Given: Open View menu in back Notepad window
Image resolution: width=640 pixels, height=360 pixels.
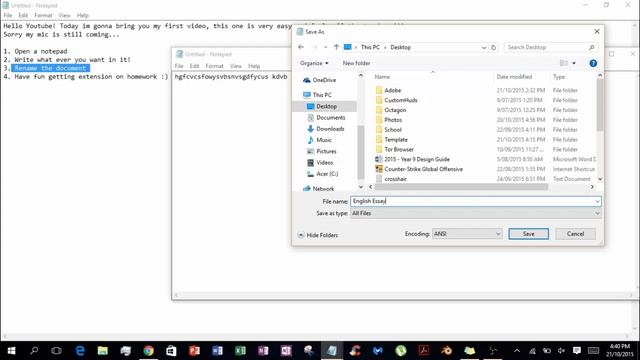Looking at the screenshot, I should pyautogui.click(x=64, y=15).
